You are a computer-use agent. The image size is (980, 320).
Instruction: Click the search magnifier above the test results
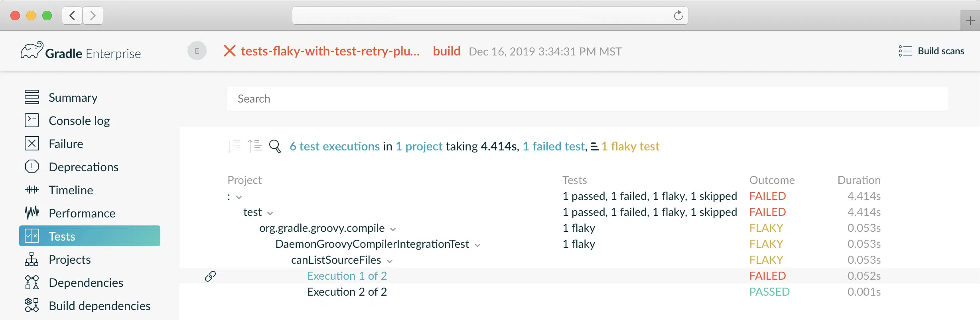(275, 146)
